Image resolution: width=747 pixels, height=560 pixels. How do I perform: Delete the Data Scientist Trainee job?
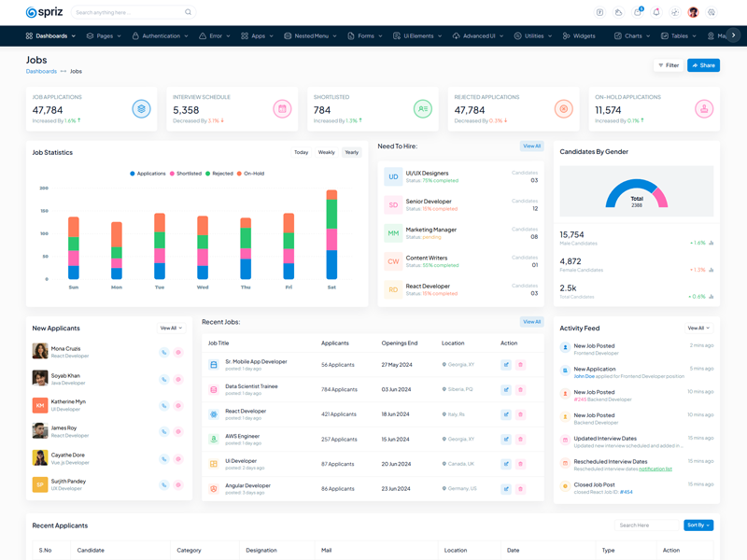pyautogui.click(x=520, y=389)
